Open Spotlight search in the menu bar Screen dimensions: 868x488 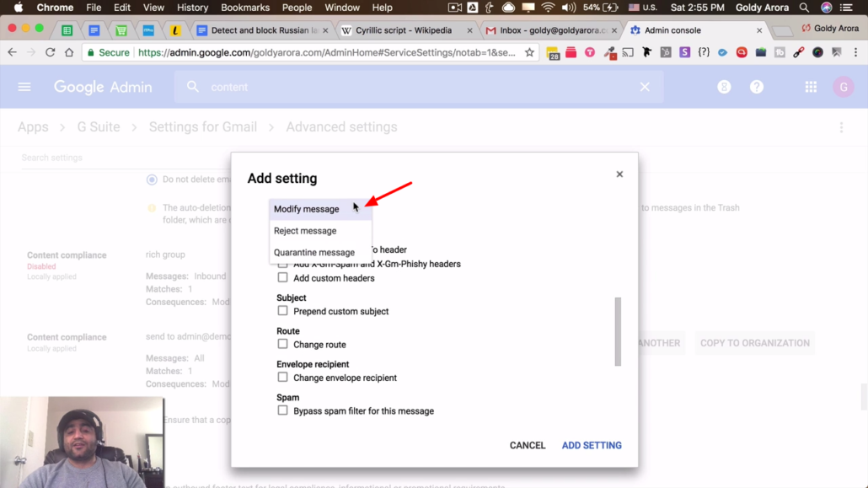click(804, 8)
